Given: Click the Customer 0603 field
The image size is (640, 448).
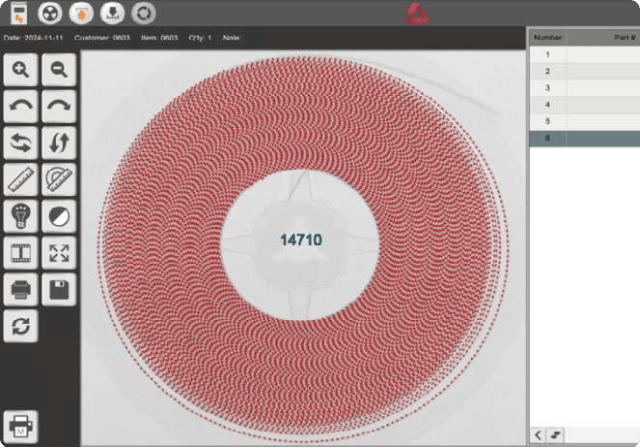Looking at the screenshot, I should (102, 38).
